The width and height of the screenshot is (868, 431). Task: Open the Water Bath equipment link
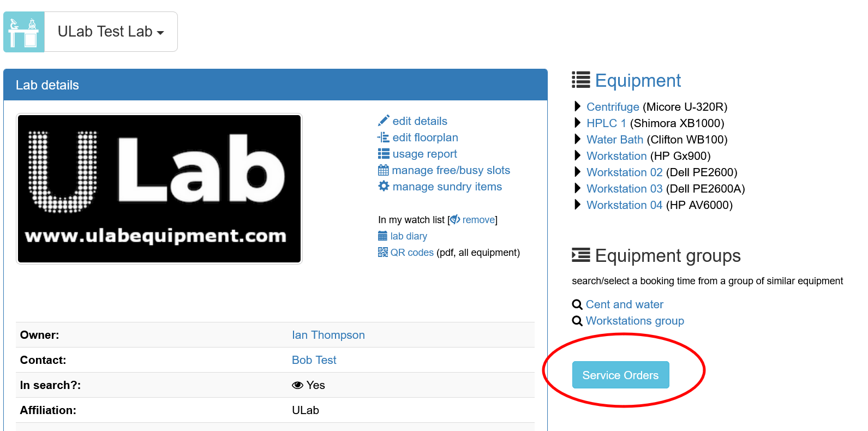click(x=614, y=140)
